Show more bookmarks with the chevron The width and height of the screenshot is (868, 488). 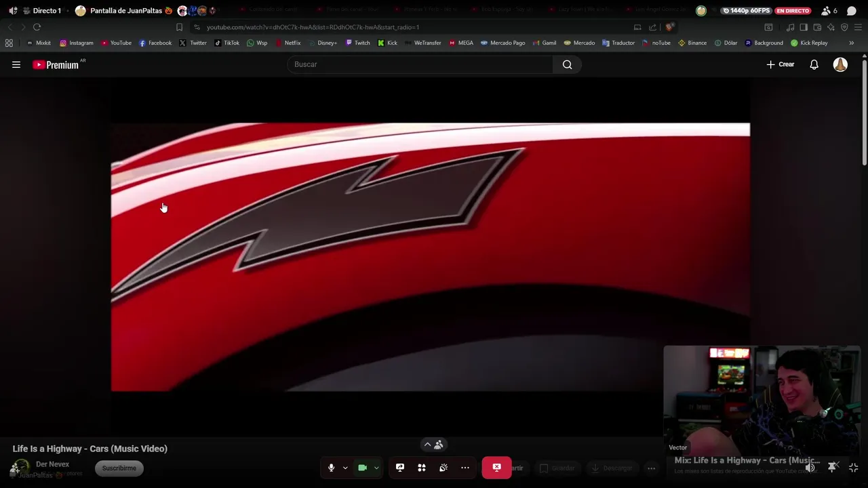pos(852,43)
